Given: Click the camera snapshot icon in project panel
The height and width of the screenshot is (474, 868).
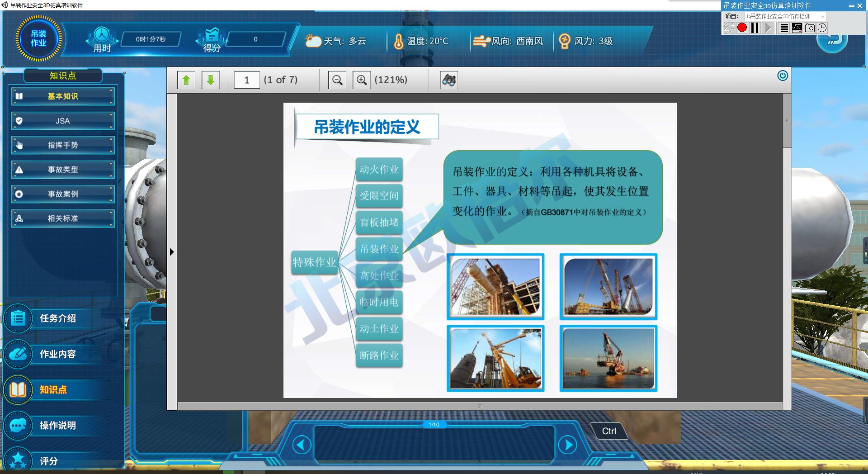Looking at the screenshot, I should [x=809, y=28].
